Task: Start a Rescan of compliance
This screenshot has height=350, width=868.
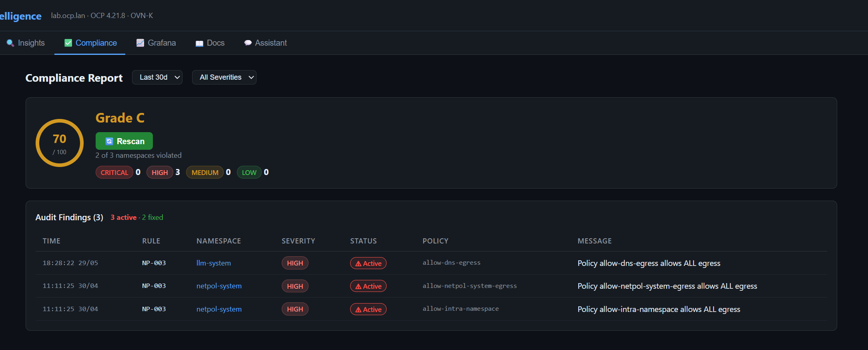Action: (x=124, y=141)
